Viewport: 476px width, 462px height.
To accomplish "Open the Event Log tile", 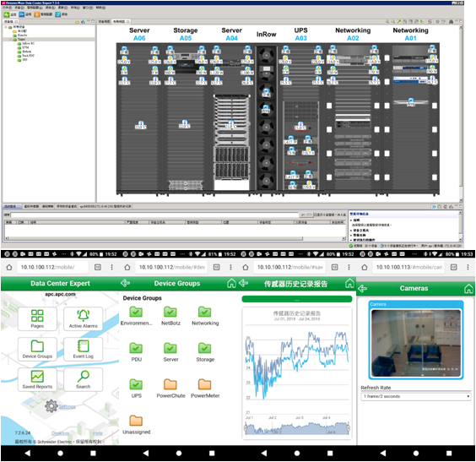I will tap(84, 349).
